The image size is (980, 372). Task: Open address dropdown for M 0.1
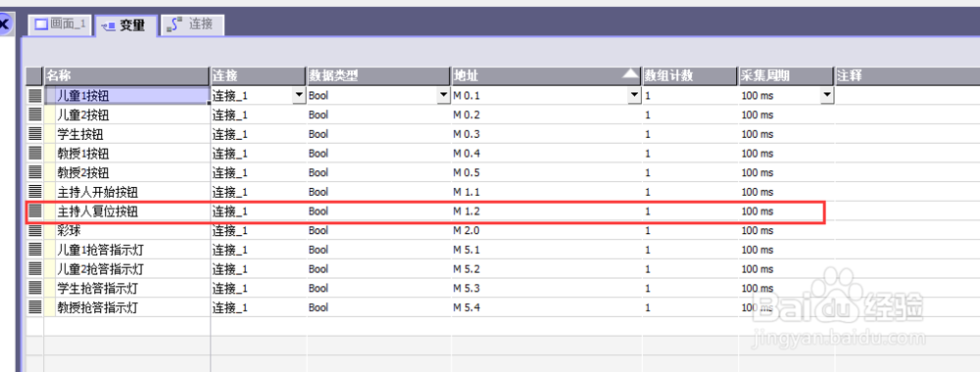click(x=634, y=96)
